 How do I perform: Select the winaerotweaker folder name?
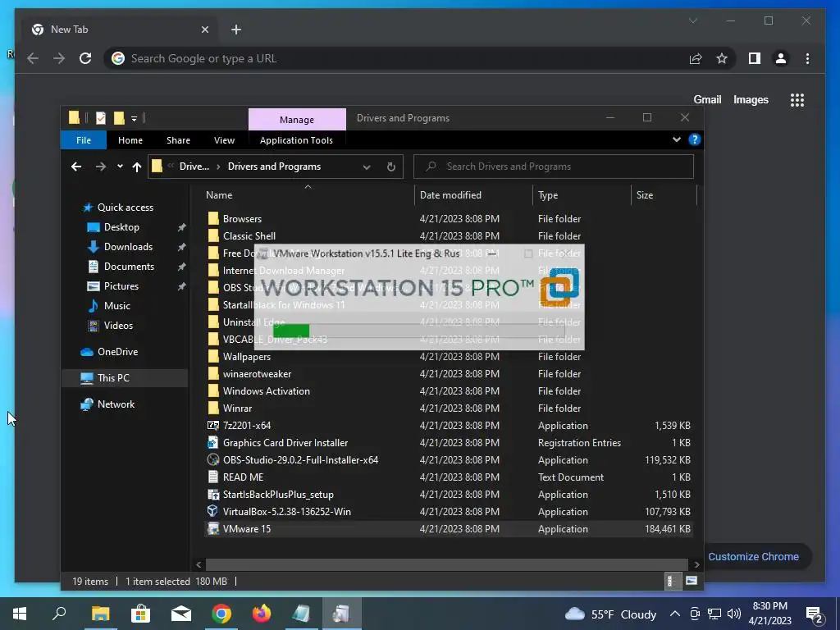[257, 374]
